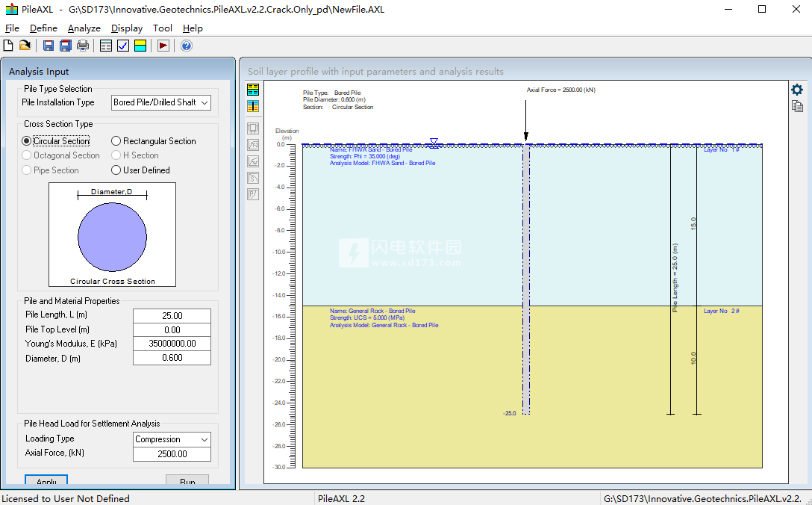Click the P curve result icon
The image size is (812, 505).
[253, 194]
